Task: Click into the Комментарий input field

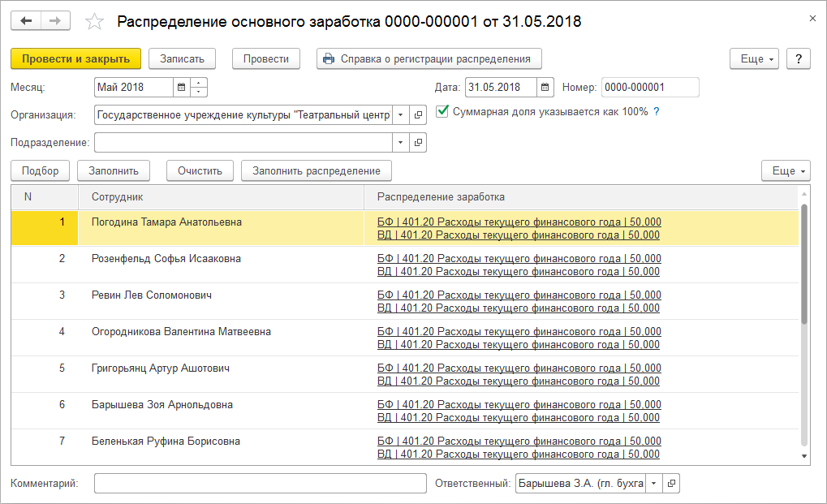Action: 260,484
